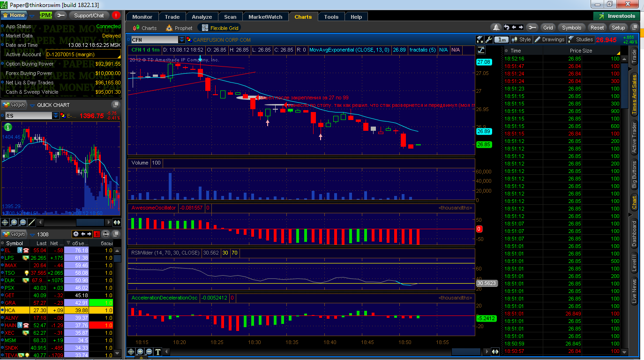Open the wrench settings icon beside Support/Chat
Viewport: 644px width, 360px height.
[x=60, y=15]
